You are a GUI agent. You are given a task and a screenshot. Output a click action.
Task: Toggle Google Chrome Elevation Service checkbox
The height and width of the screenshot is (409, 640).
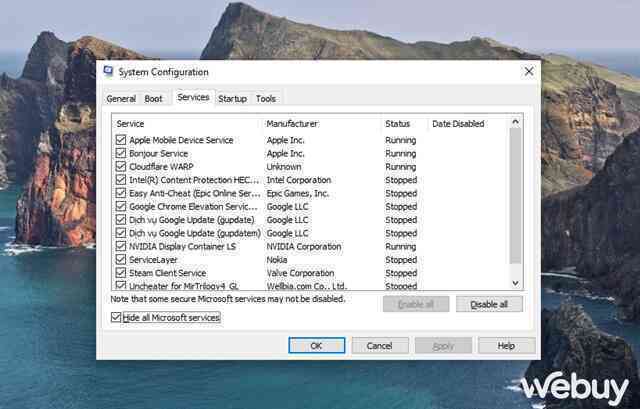point(121,206)
